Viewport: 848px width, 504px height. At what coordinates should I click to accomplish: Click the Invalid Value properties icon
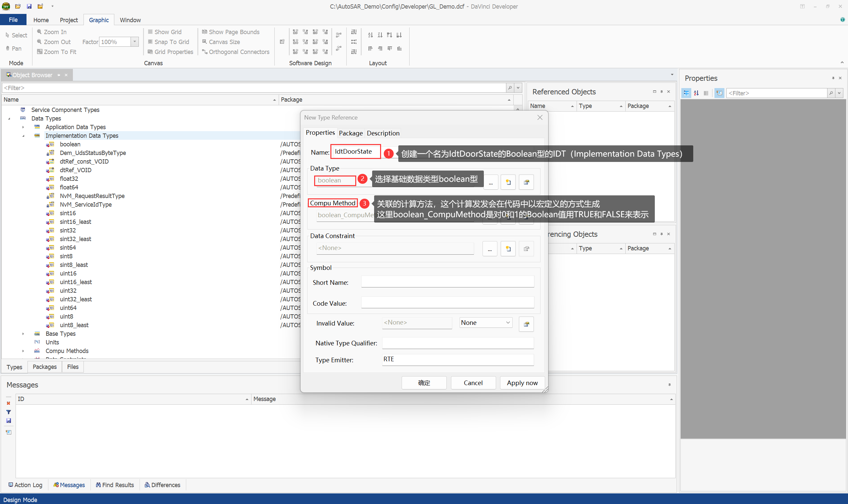[x=526, y=324]
